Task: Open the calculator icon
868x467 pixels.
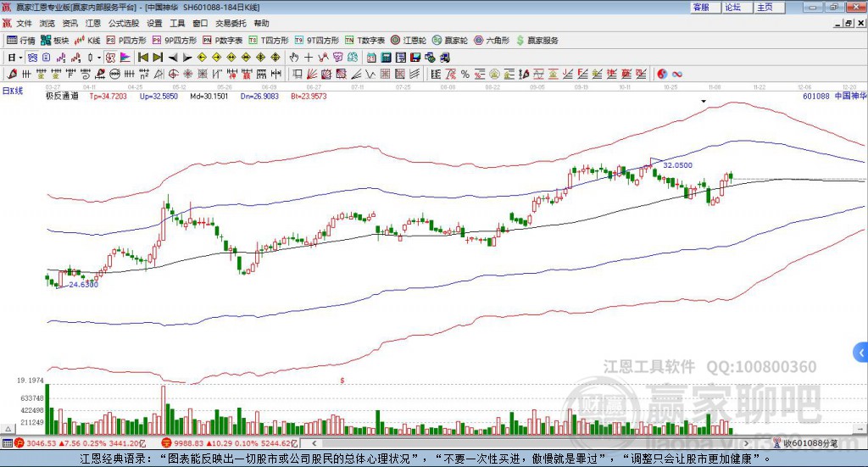Action: pyautogui.click(x=387, y=58)
